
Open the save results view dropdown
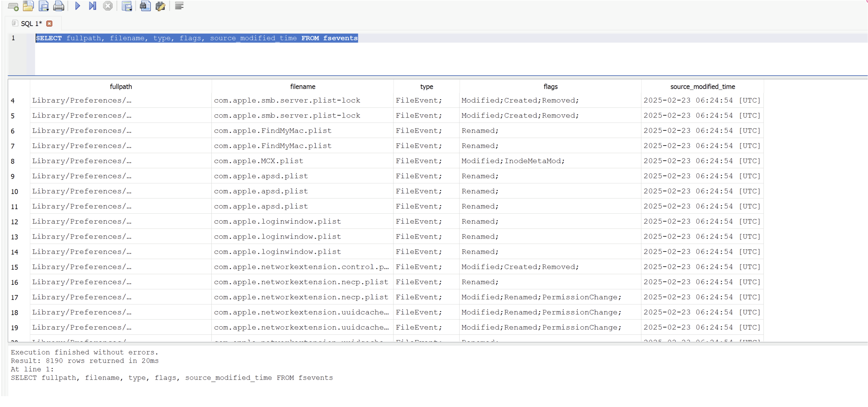coord(127,6)
